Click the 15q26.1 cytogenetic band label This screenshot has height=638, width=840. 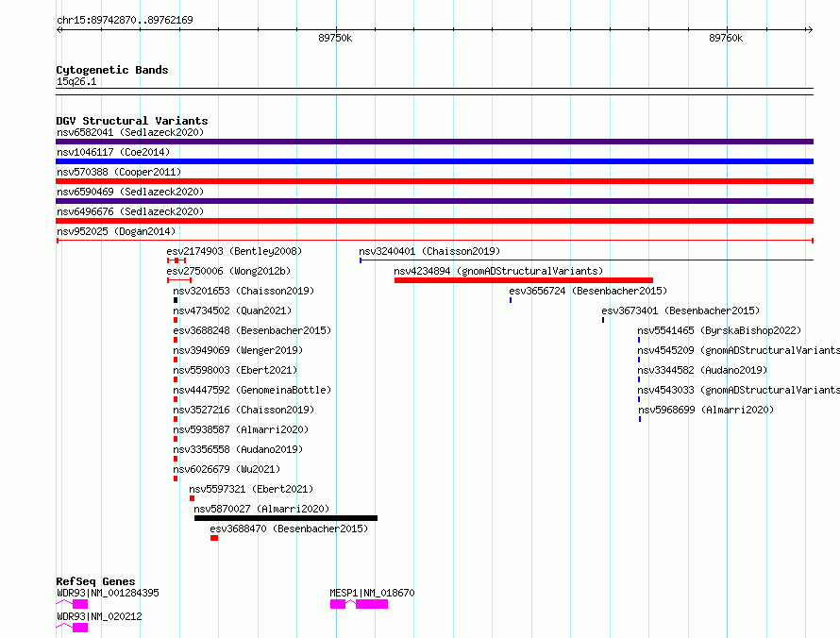click(x=76, y=81)
